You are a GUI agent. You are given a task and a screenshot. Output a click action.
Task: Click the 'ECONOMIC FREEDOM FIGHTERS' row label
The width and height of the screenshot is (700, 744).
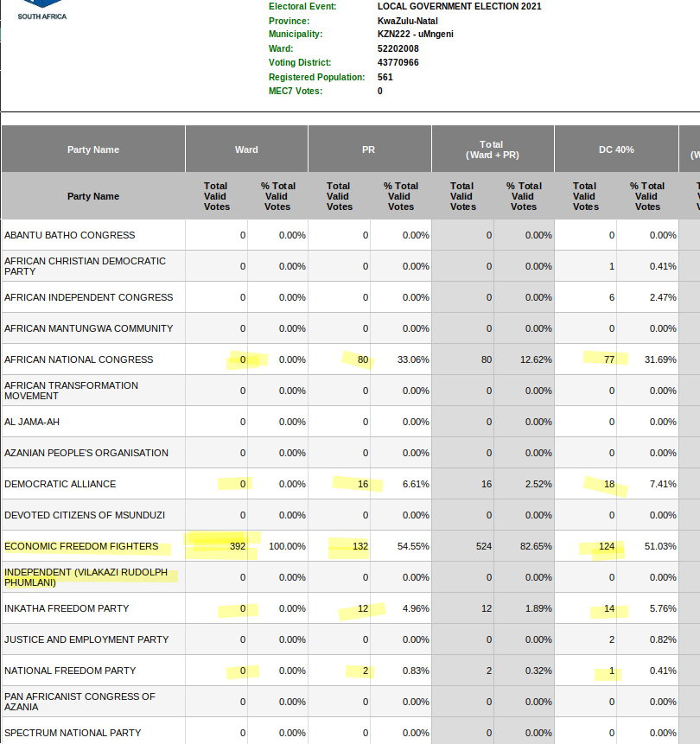coord(81,547)
